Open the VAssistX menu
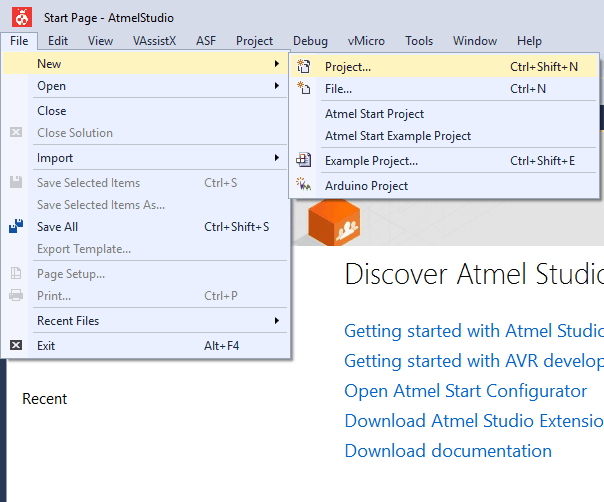Image resolution: width=604 pixels, height=502 pixels. 154,41
